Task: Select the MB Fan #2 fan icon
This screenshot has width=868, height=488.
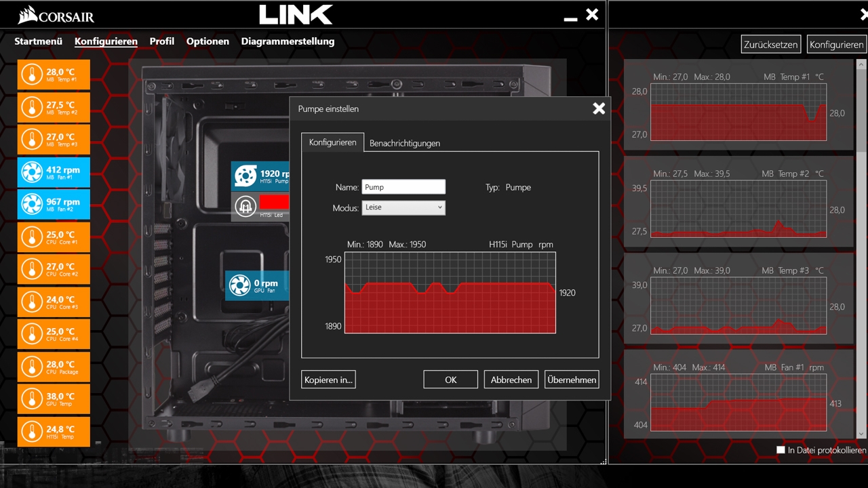Action: (32, 205)
